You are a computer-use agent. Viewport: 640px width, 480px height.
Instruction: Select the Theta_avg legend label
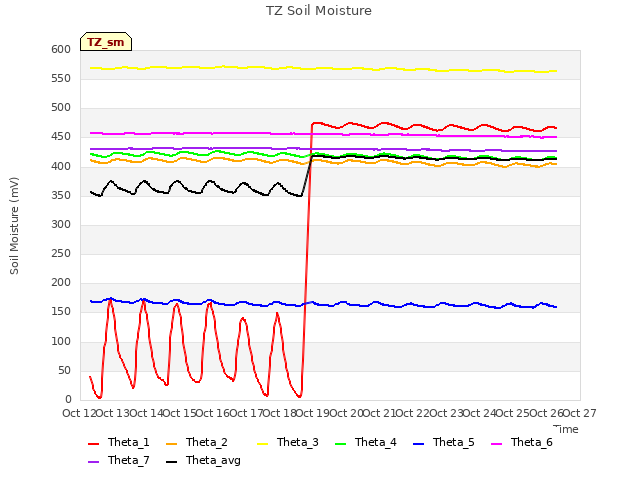[x=213, y=460]
